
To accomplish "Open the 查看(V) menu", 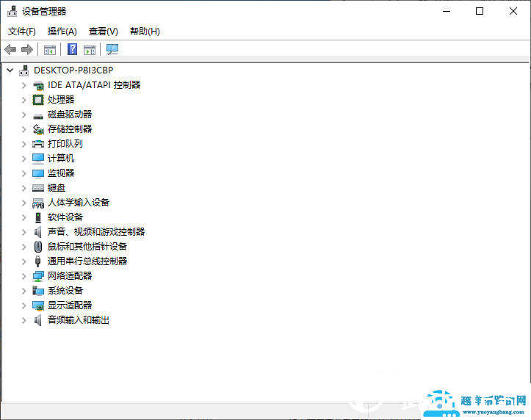I will click(104, 32).
